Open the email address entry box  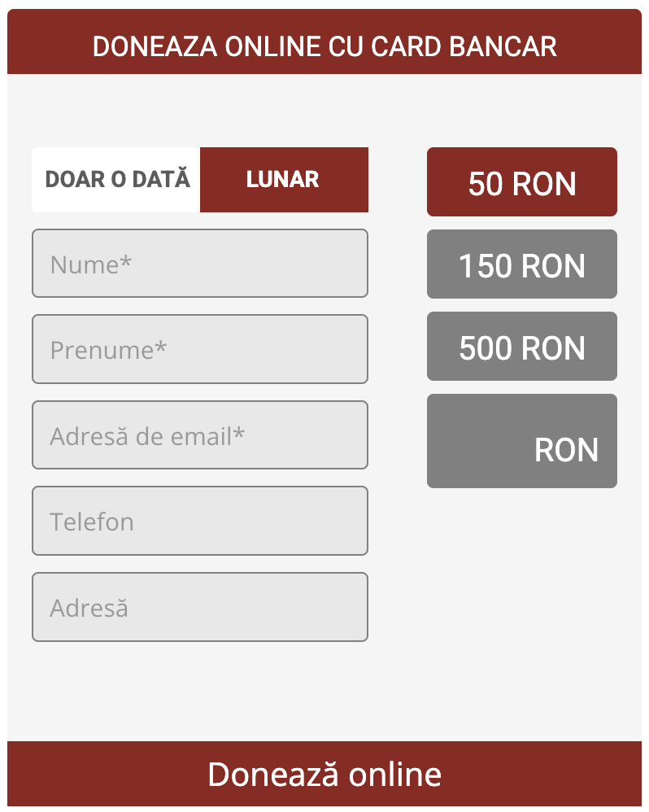coord(199,435)
